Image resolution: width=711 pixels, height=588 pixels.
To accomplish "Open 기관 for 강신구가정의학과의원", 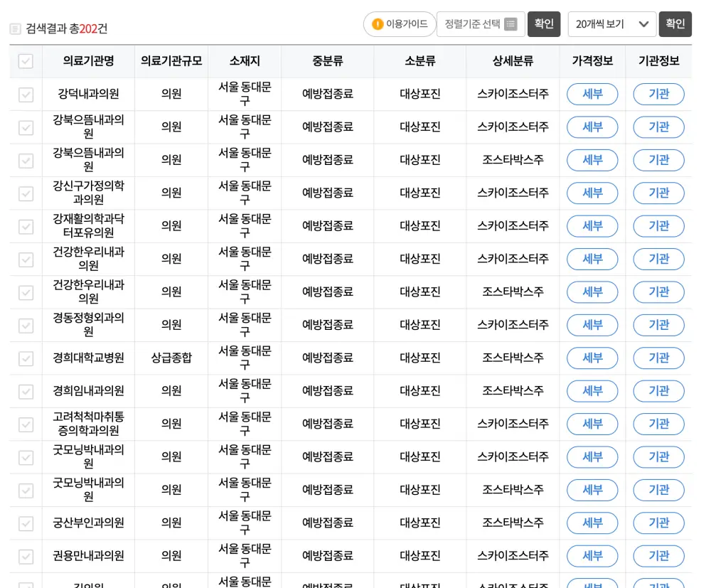I will [658, 193].
